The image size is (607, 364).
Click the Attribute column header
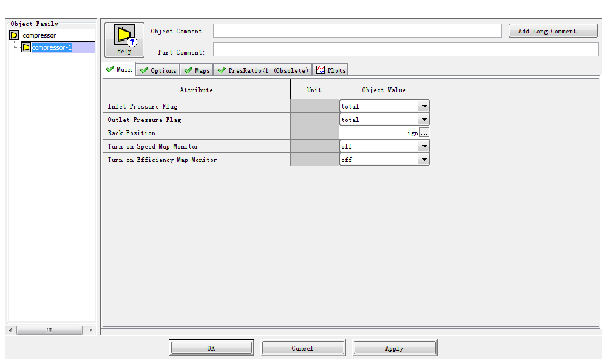point(196,90)
